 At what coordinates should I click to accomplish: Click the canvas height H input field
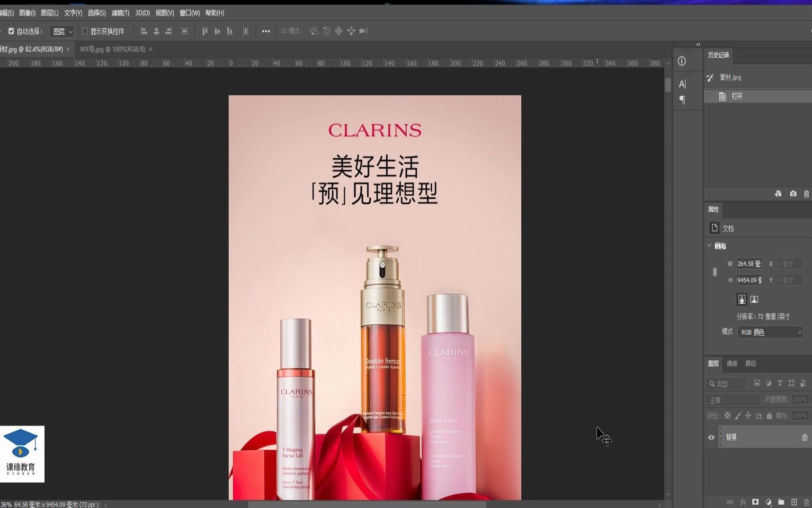[x=749, y=280]
